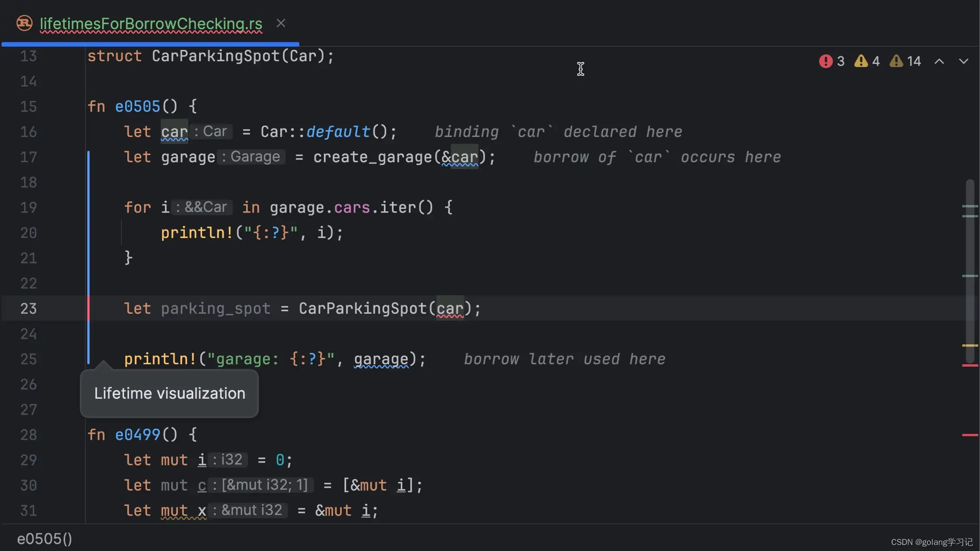Click the Rust file icon in tab

click(25, 23)
